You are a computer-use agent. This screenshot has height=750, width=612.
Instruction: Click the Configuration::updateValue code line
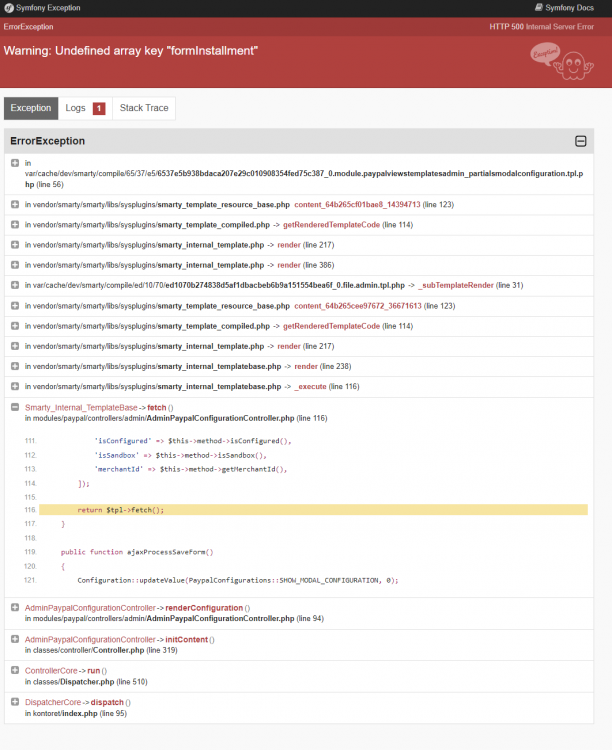tap(238, 580)
